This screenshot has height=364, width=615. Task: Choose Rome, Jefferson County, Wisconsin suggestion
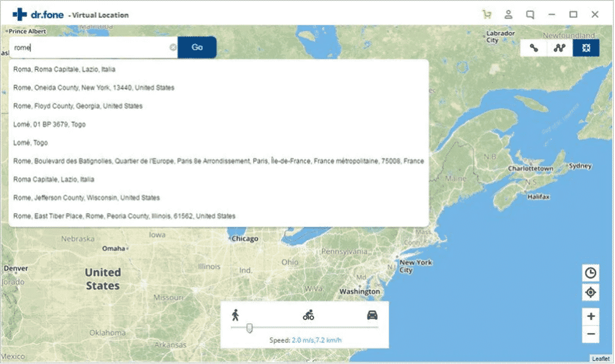pyautogui.click(x=218, y=198)
